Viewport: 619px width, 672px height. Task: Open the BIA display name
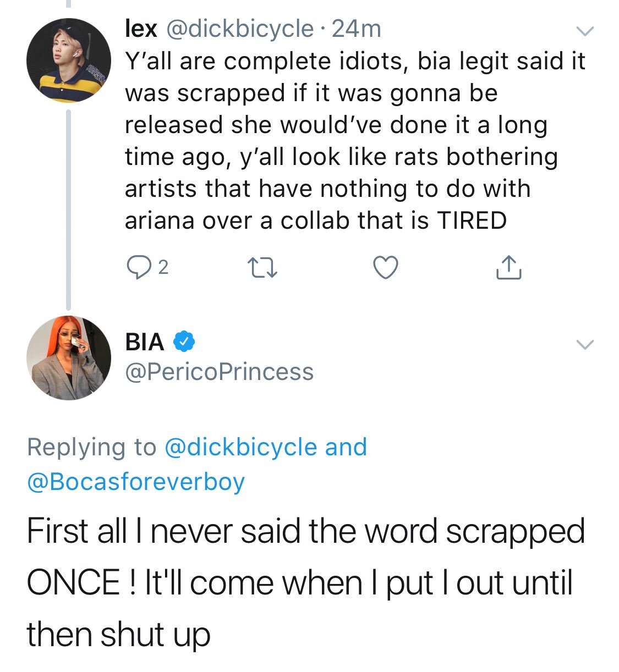tap(145, 342)
